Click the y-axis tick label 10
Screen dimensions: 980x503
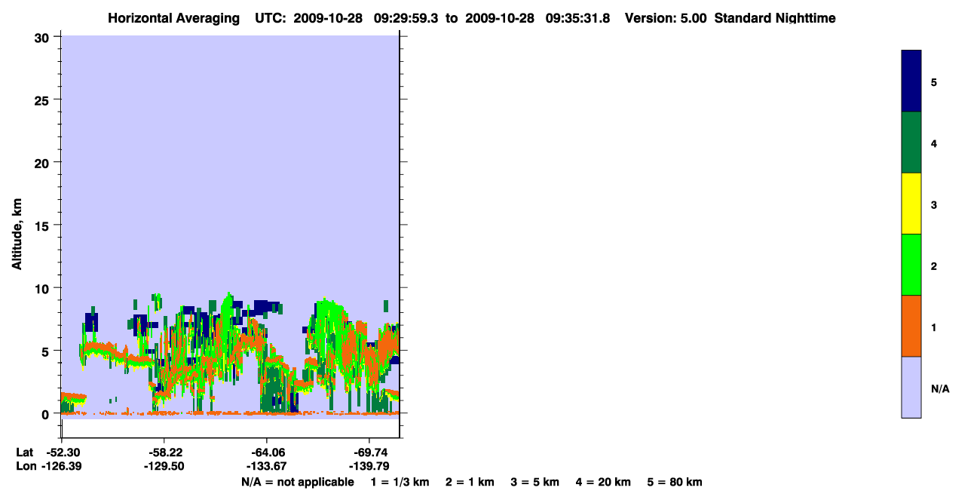coord(44,288)
